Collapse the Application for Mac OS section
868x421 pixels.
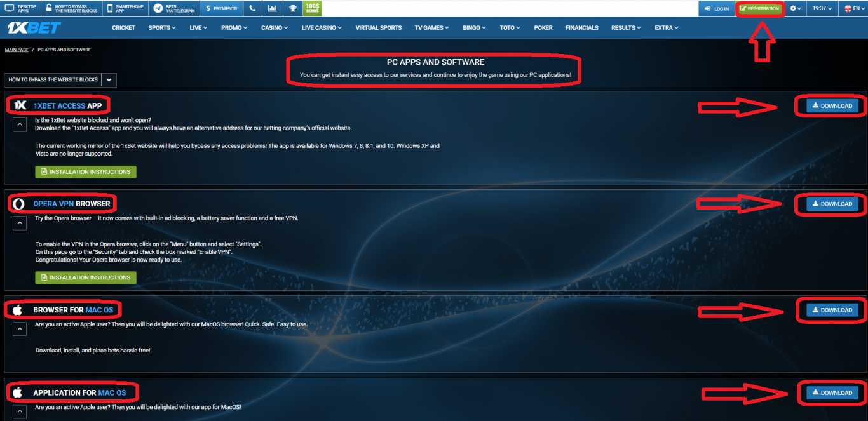[x=19, y=411]
